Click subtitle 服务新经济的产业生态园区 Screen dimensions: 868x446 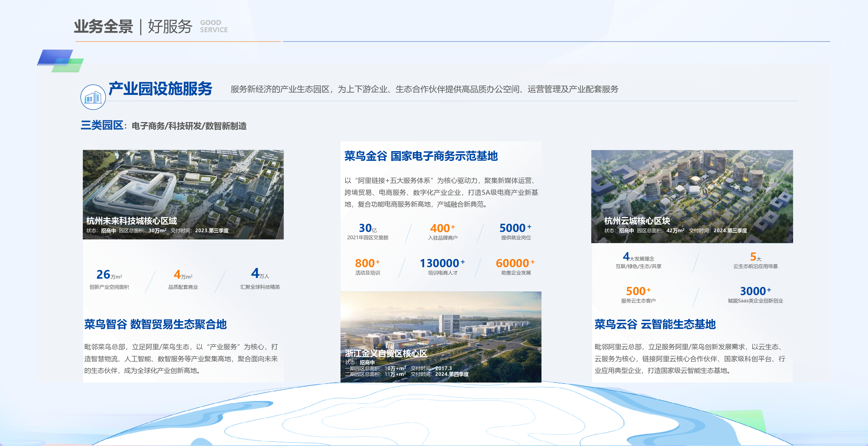pyautogui.click(x=425, y=89)
